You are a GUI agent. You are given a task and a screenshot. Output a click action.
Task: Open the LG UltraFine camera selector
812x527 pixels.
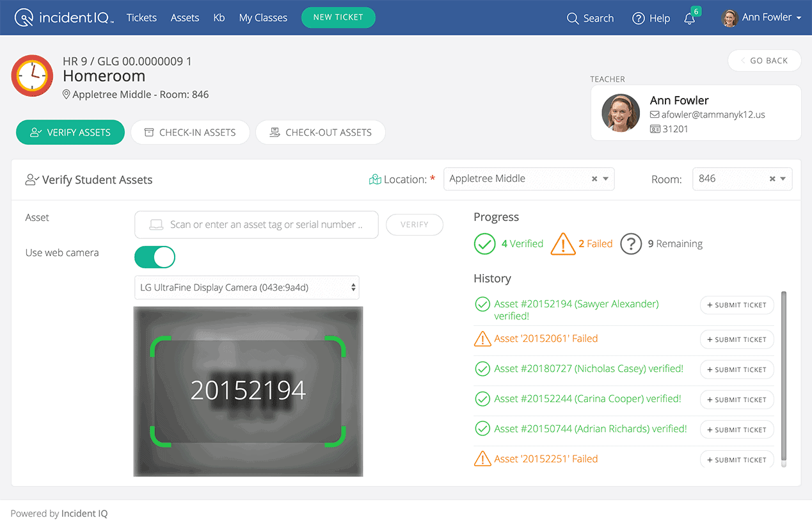(246, 288)
